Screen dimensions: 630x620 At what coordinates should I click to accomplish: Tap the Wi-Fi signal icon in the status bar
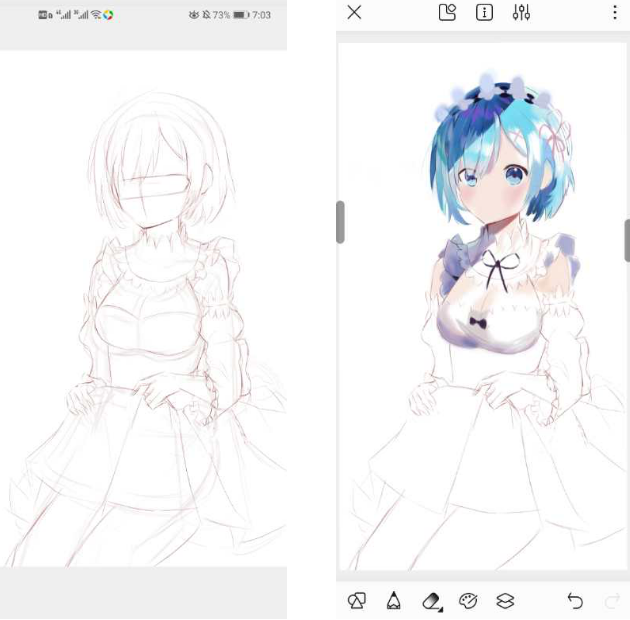(96, 15)
